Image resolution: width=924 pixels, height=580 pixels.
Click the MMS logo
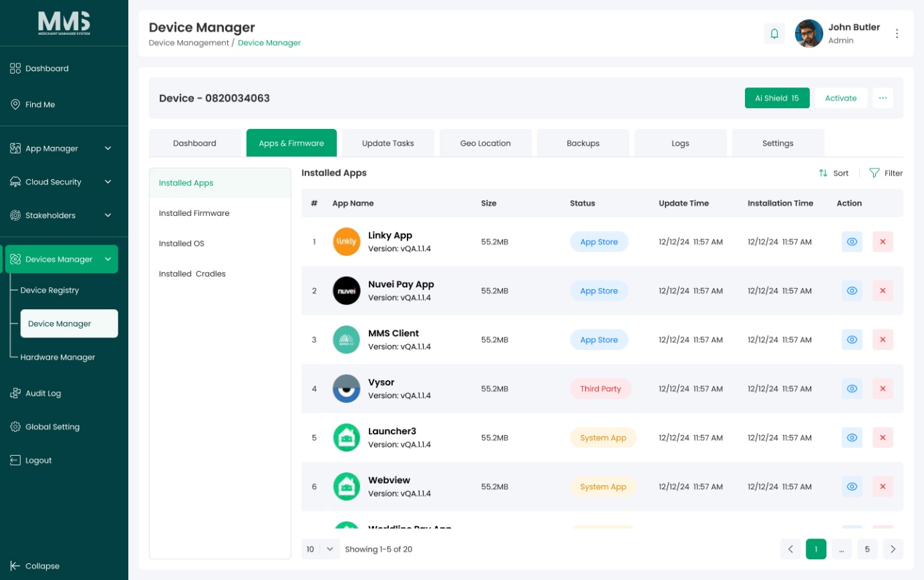tap(64, 23)
